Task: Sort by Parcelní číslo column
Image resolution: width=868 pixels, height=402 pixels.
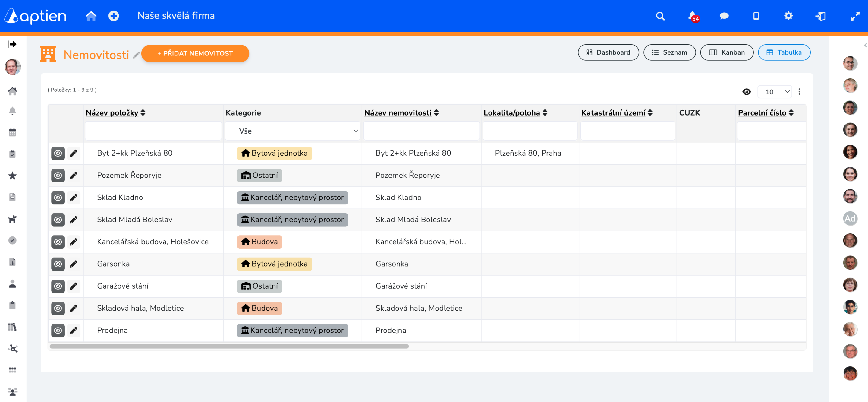Action: [x=766, y=113]
